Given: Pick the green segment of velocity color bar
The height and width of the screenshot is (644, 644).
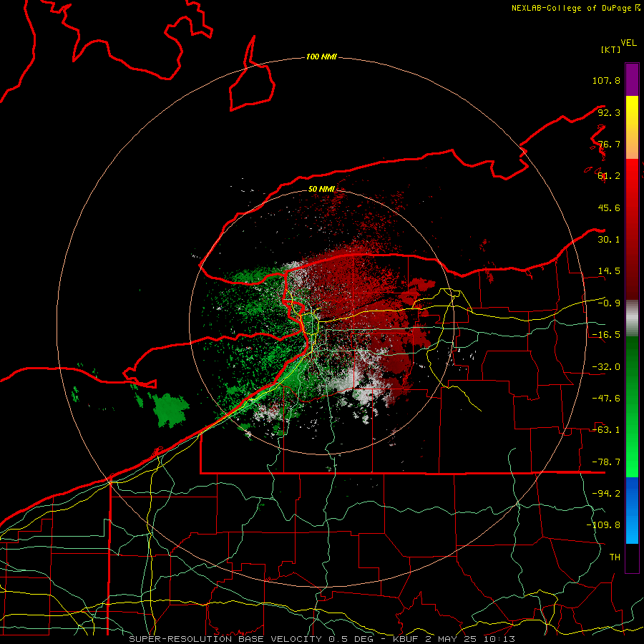Looking at the screenshot, I should pos(632,406).
